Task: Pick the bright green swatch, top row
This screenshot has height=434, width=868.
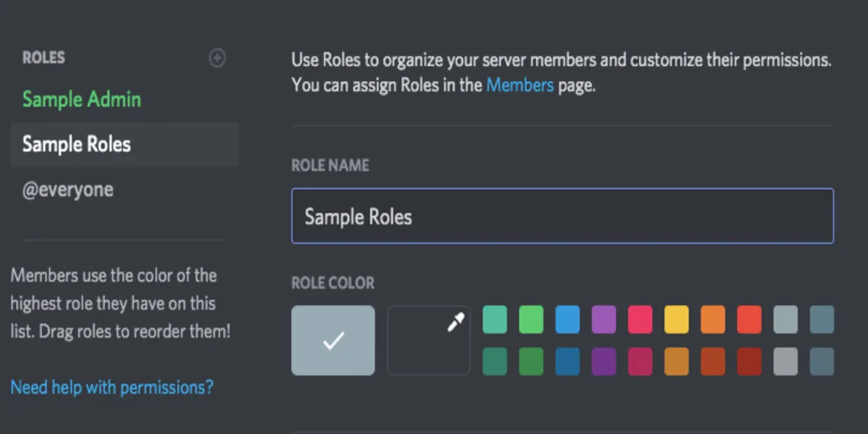Action: 532,319
